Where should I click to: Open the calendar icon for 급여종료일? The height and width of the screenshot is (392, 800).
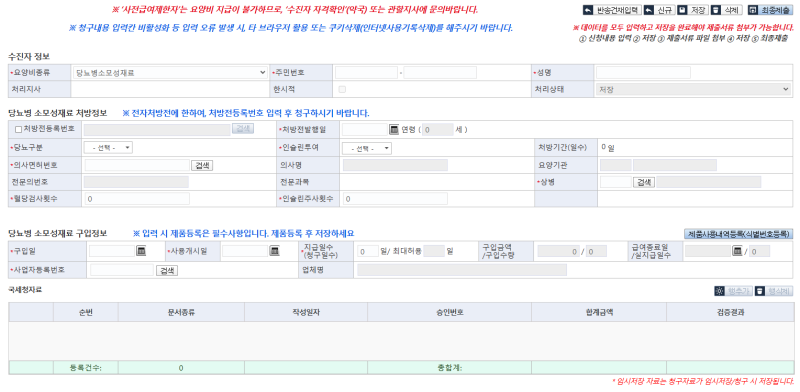click(x=737, y=251)
